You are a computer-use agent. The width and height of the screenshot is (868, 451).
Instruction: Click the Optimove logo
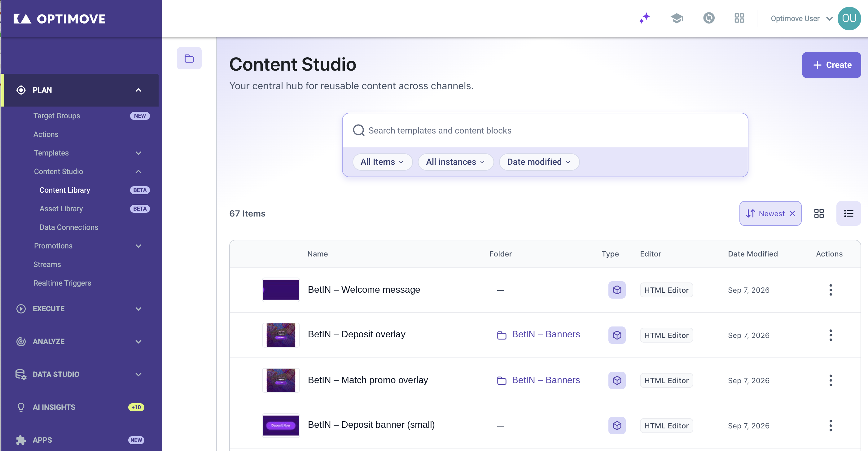[x=59, y=19]
